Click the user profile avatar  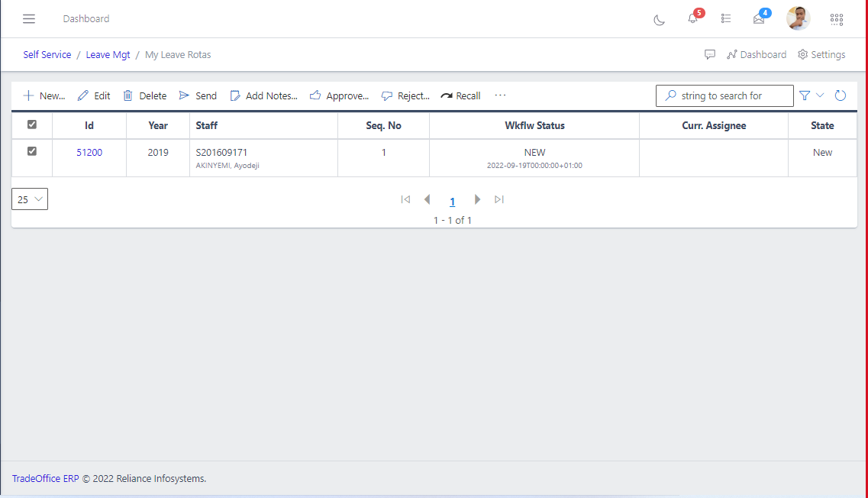coord(799,18)
